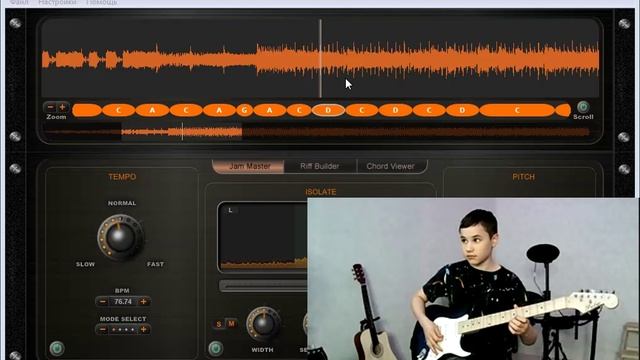640x360 pixels.
Task: Click the SLOW label by Tempo knob
Action: pyautogui.click(x=85, y=264)
